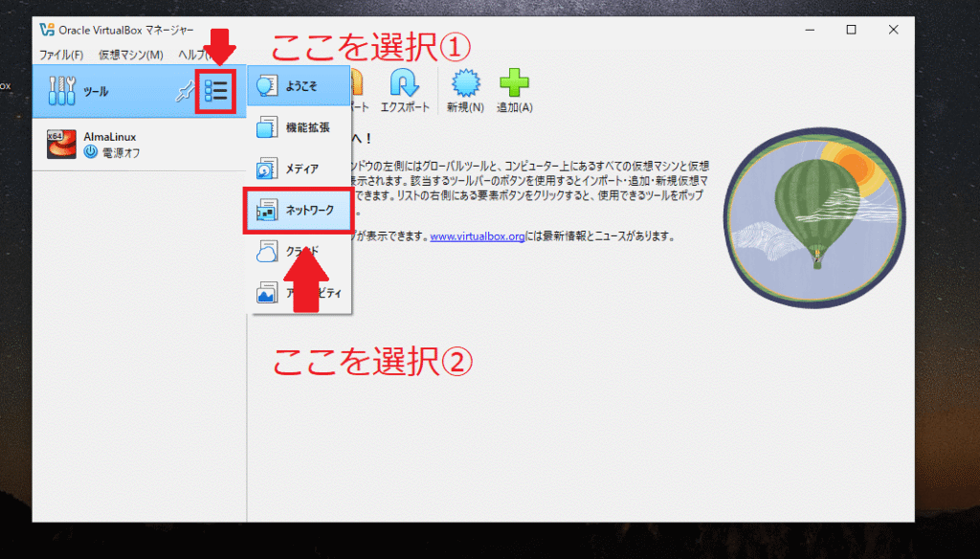The image size is (980, 559).
Task: Click the hot air balloon image
Action: point(814,217)
